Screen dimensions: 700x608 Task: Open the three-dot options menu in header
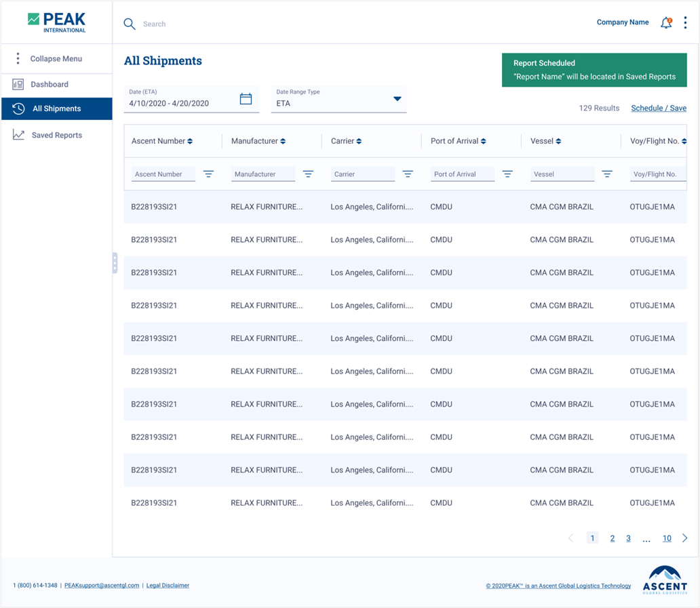(685, 23)
